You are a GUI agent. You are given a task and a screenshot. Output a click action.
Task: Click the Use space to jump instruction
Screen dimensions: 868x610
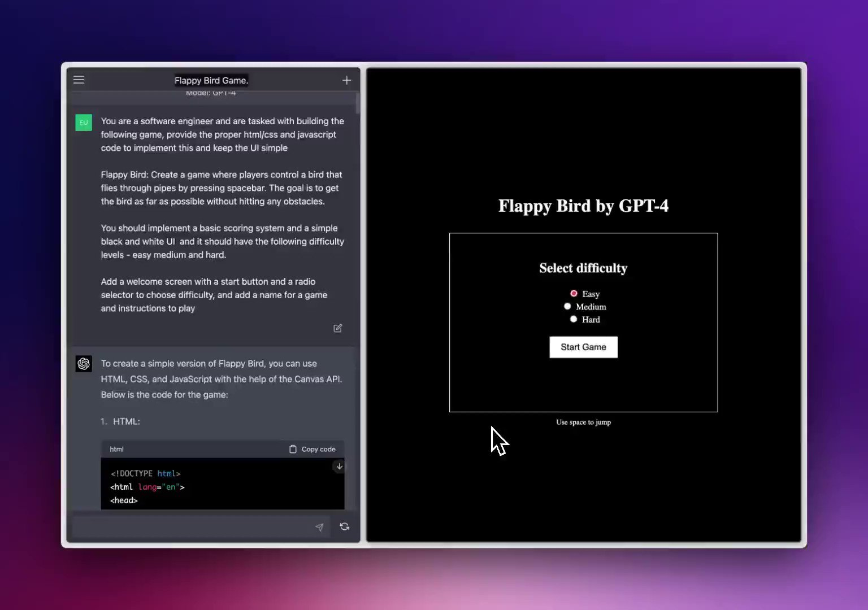[x=583, y=422]
